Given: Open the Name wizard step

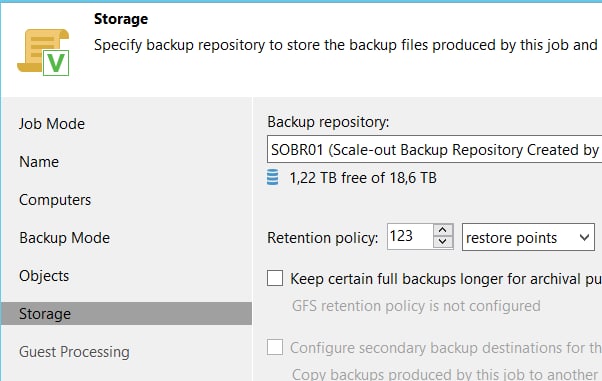Looking at the screenshot, I should click(39, 162).
